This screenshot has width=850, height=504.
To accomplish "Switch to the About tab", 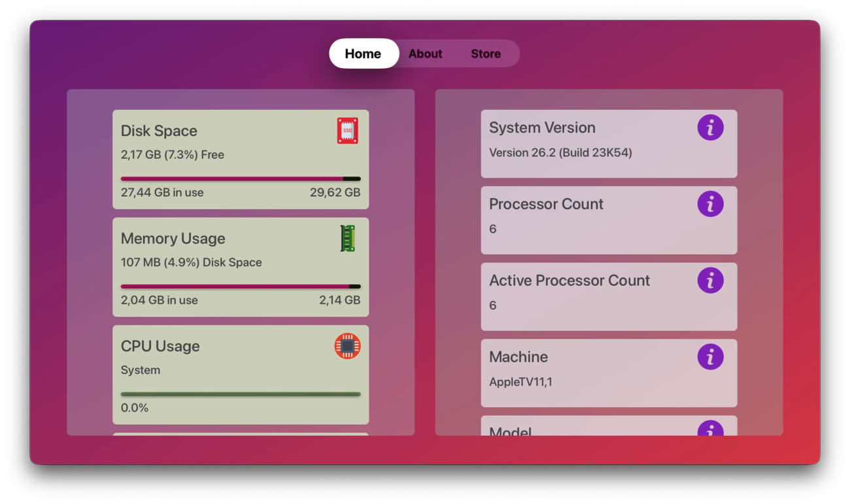I will tap(425, 54).
